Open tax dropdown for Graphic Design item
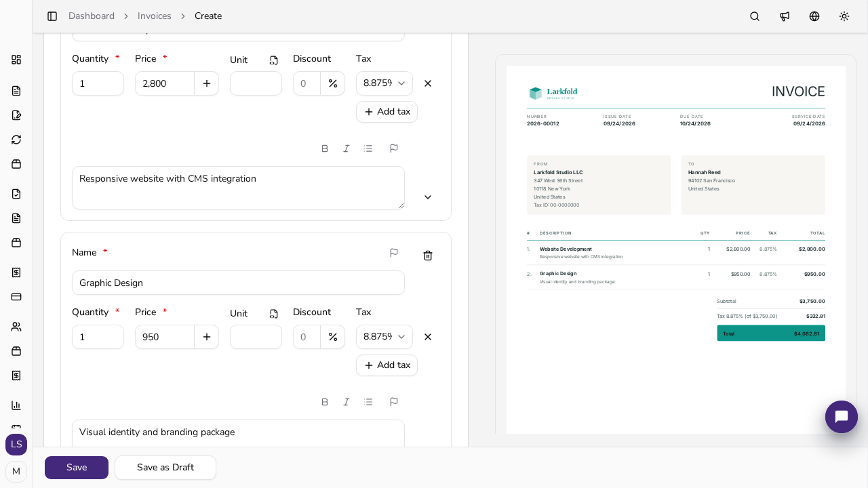The image size is (868, 488). [384, 337]
